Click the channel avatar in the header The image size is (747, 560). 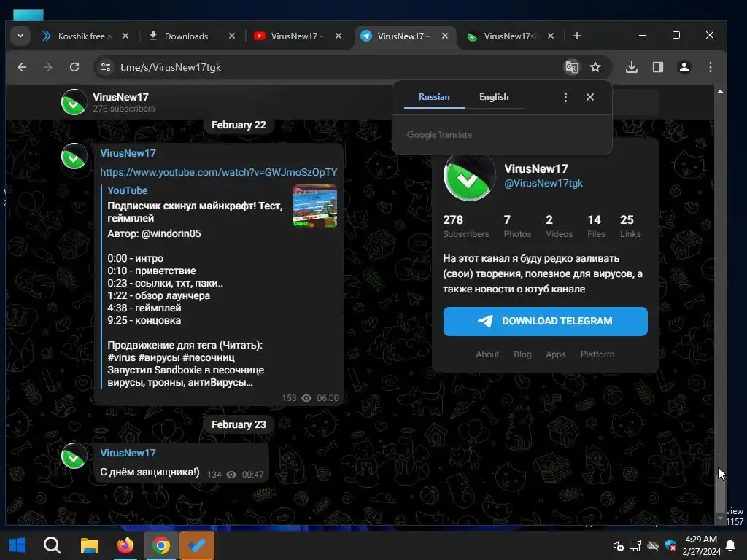pos(74,102)
